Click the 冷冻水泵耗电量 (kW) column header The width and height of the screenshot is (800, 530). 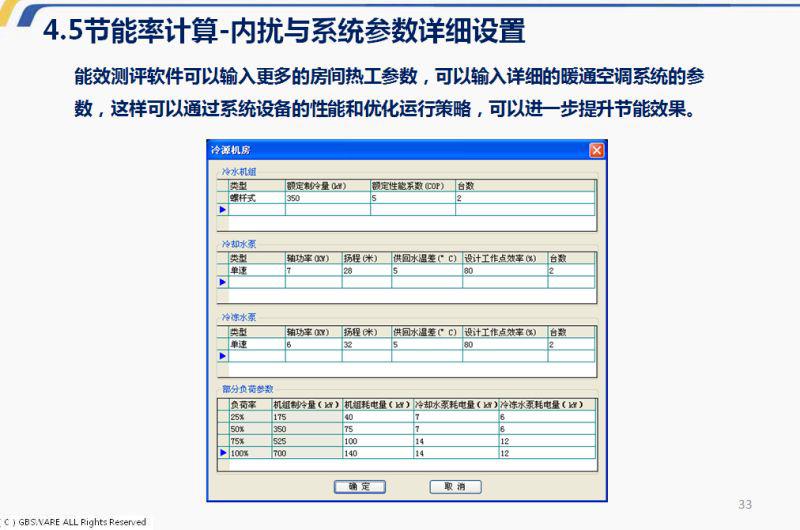coord(547,405)
